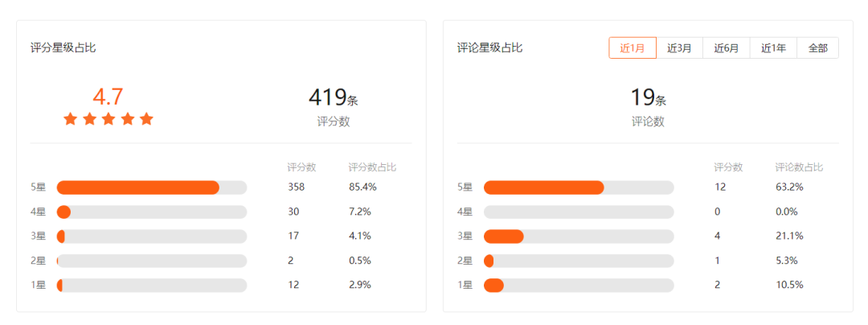This screenshot has height=325, width=868.
Task: Click the 419条 total rating count
Action: click(x=333, y=98)
